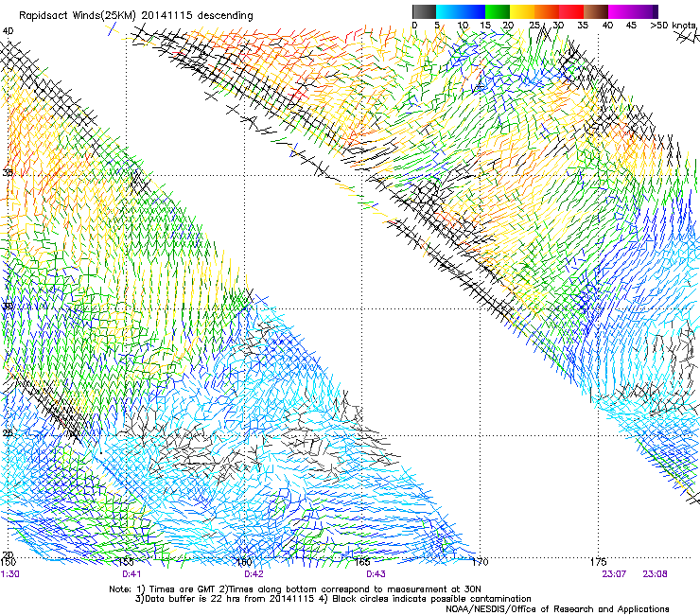Click the cyan-blue 5-15 knots legend swatch
The image size is (700, 615).
tap(461, 11)
